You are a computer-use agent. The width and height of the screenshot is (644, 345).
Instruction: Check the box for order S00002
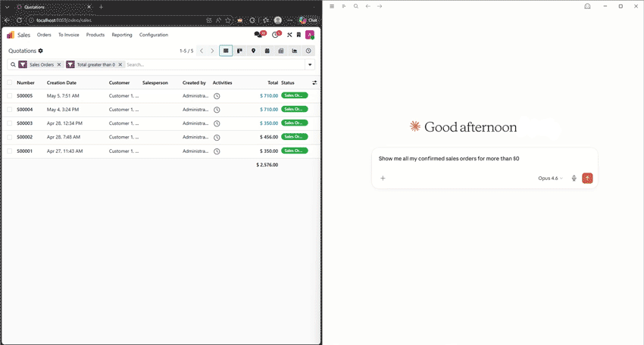(9, 138)
